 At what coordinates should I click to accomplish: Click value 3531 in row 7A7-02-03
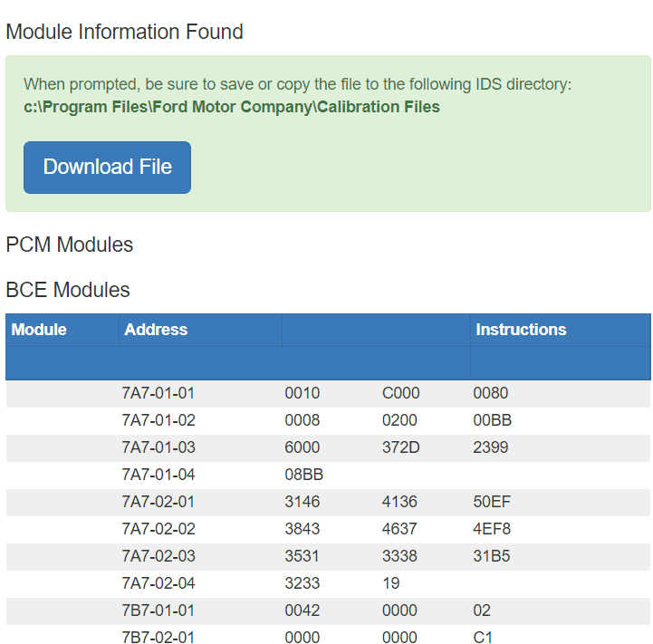point(302,556)
